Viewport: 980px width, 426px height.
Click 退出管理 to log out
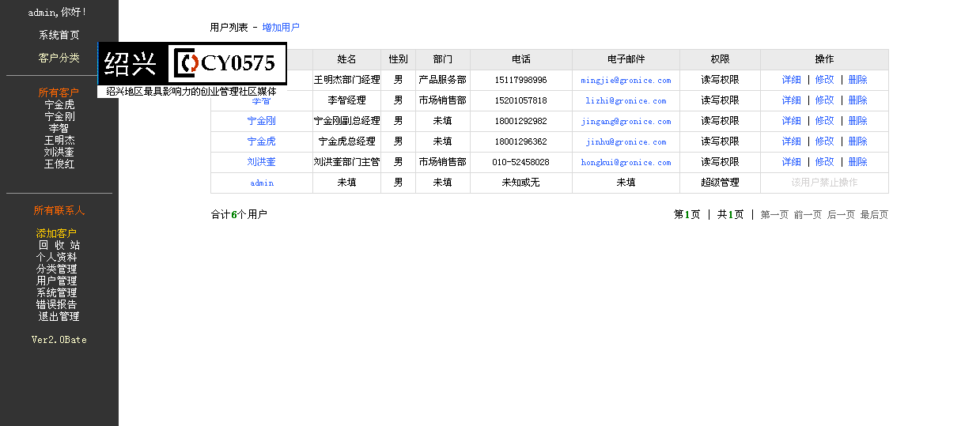(x=59, y=316)
